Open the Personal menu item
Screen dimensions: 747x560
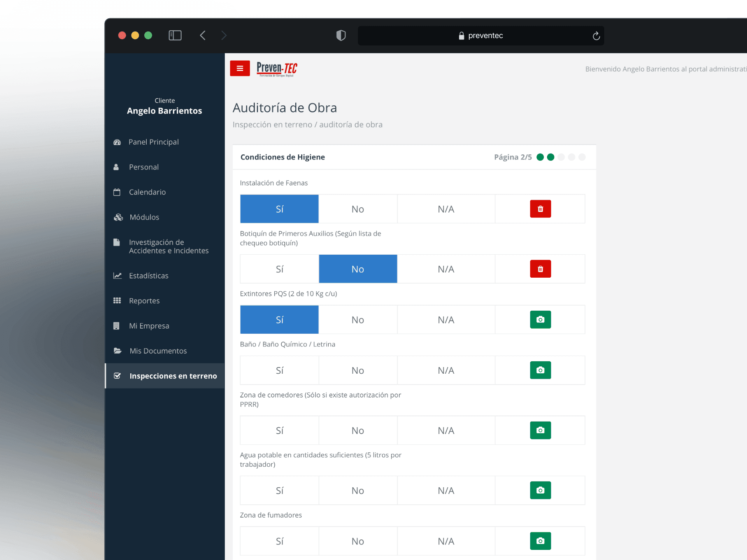165,167
